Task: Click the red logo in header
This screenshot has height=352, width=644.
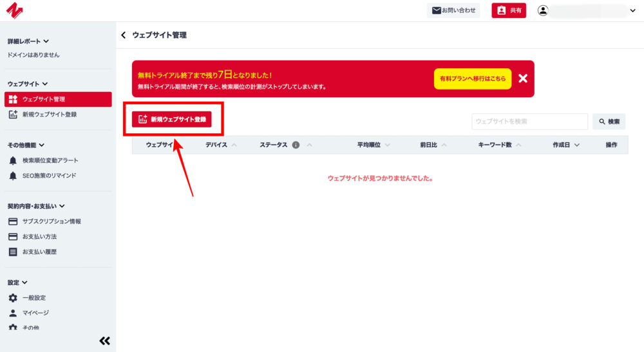Action: point(14,10)
